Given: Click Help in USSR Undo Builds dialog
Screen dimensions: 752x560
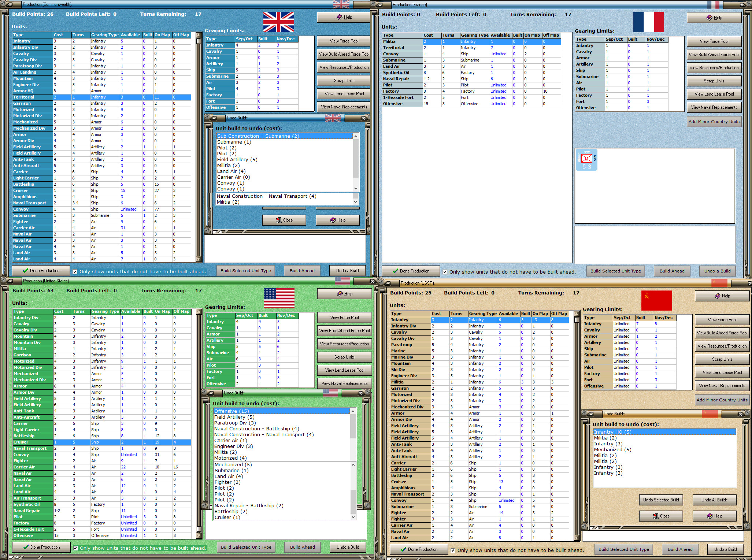Looking at the screenshot, I should 714,516.
